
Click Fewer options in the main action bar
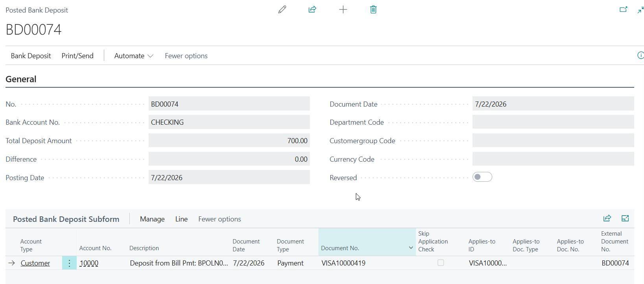186,56
